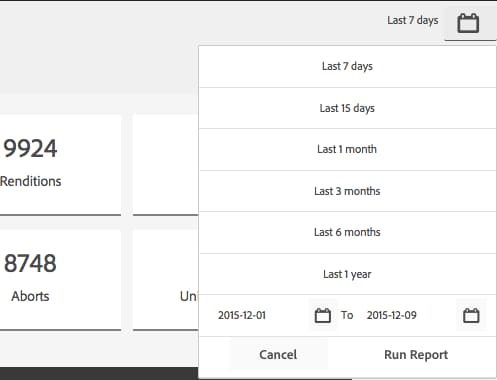Open the partially hidden Uni tile
Image resolution: width=497 pixels, height=380 pixels.
[166, 280]
